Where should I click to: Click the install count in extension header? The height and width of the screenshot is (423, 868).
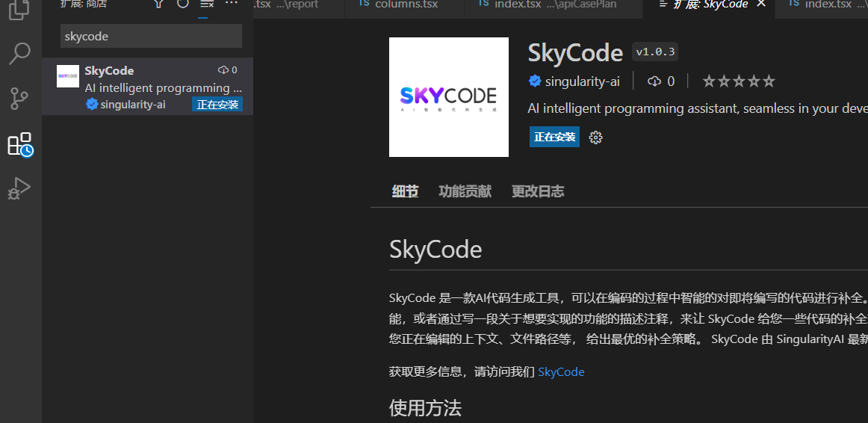click(x=661, y=81)
